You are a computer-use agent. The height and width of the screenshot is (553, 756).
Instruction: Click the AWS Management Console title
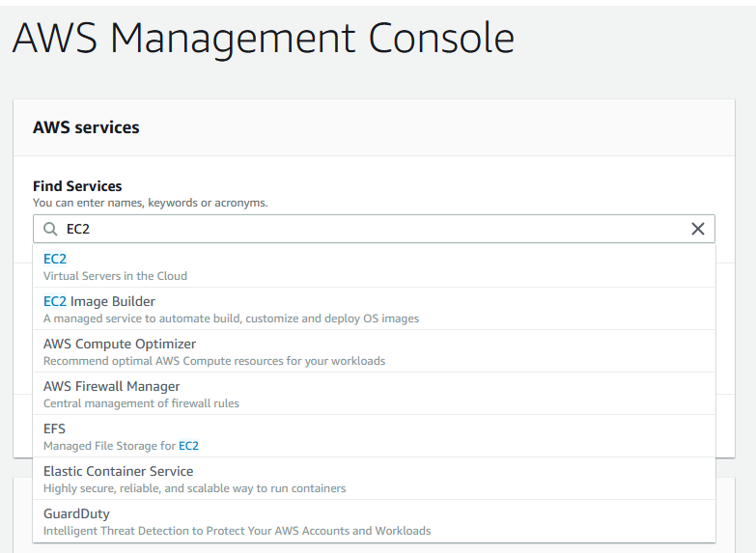(x=264, y=39)
